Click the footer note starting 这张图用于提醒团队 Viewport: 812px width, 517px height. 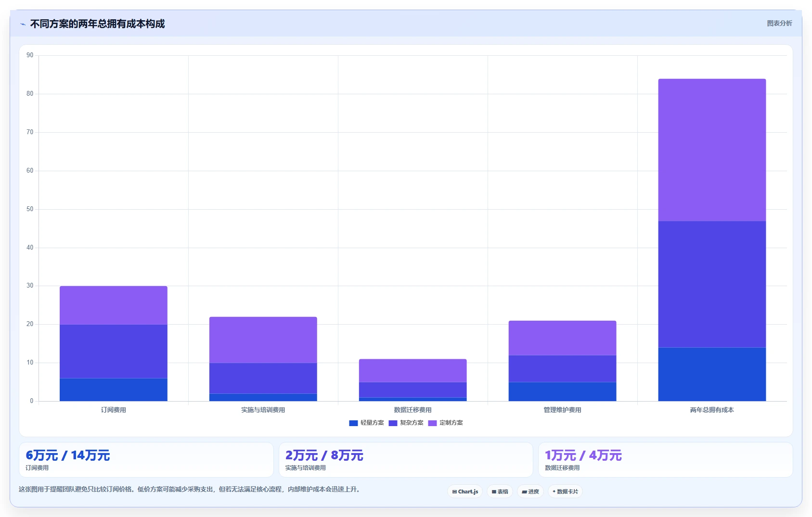(190, 489)
